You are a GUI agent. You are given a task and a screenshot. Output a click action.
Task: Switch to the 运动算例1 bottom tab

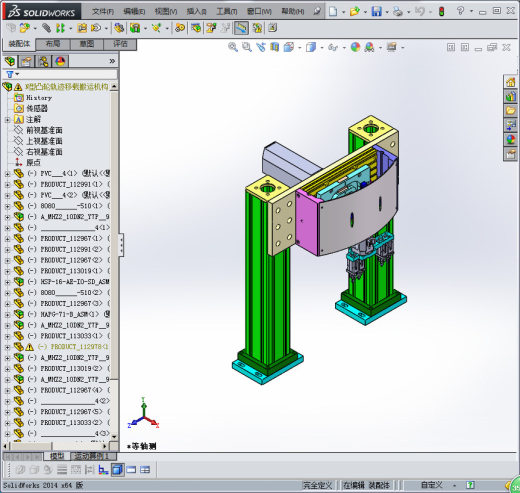93,456
